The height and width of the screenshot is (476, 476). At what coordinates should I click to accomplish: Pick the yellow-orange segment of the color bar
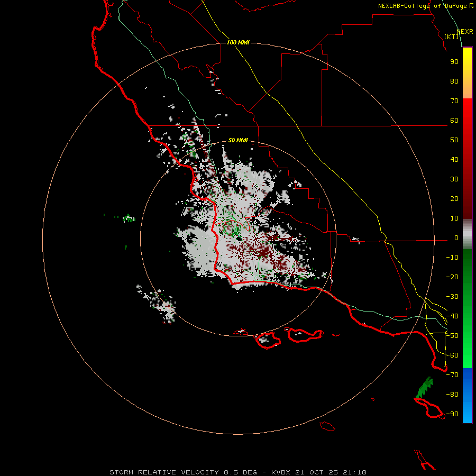(467, 73)
